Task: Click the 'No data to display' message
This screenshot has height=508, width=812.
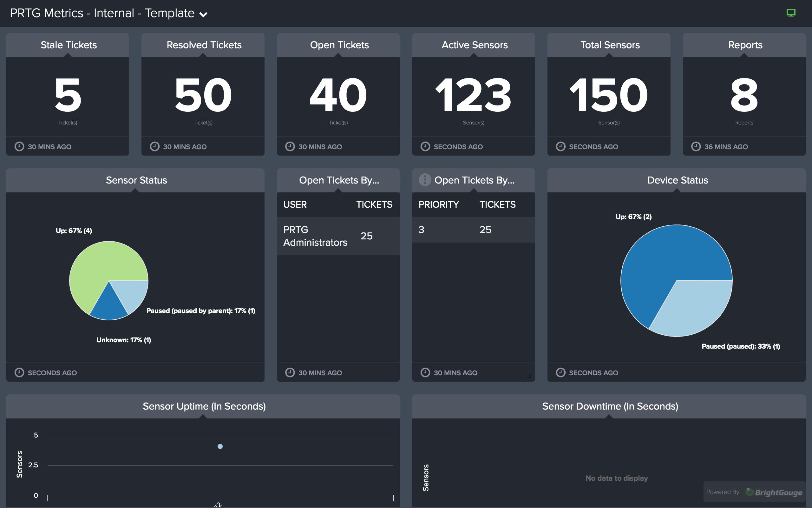Action: coord(616,478)
